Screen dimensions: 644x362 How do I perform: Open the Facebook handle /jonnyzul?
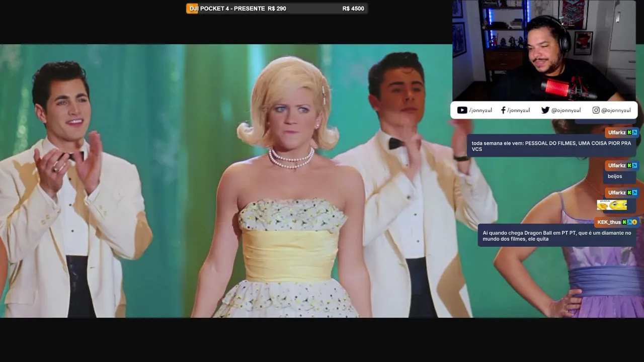coord(518,110)
